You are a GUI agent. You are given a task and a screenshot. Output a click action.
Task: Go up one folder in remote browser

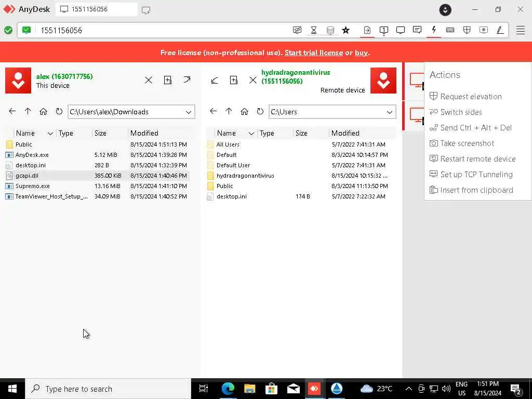[229, 111]
